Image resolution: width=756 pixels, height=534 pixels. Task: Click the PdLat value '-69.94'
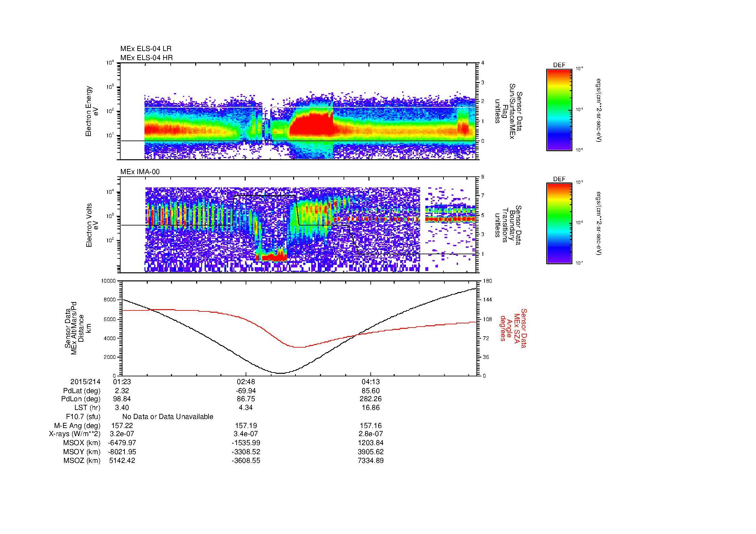pos(246,391)
